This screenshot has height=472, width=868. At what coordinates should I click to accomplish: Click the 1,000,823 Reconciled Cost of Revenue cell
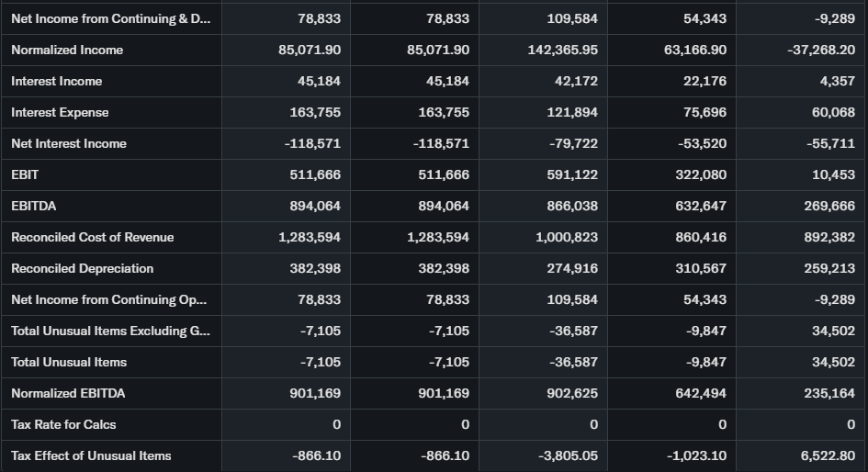tap(565, 237)
